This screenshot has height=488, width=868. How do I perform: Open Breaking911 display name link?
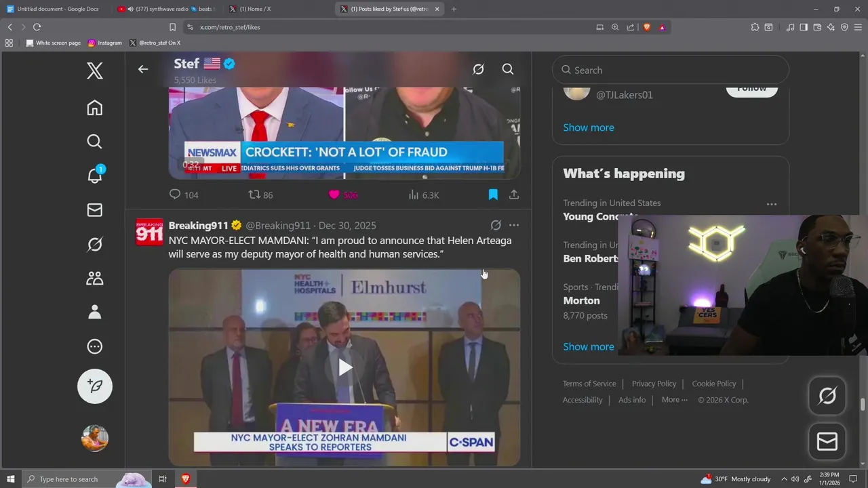pyautogui.click(x=198, y=226)
